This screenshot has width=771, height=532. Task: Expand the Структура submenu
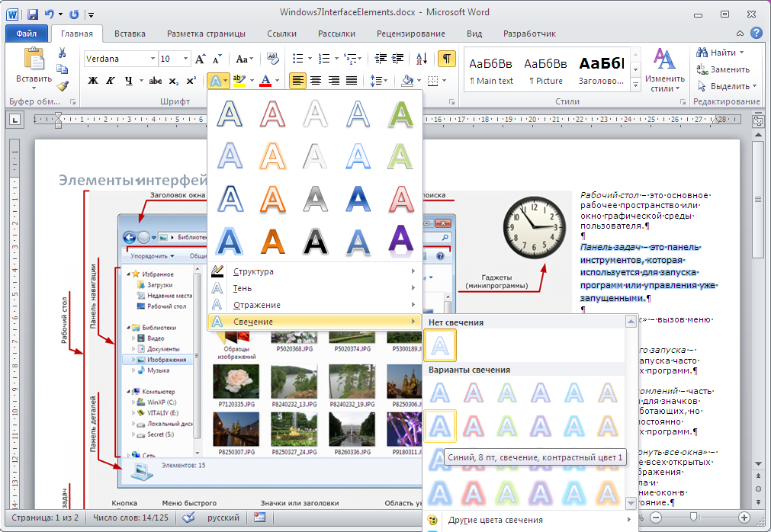315,271
